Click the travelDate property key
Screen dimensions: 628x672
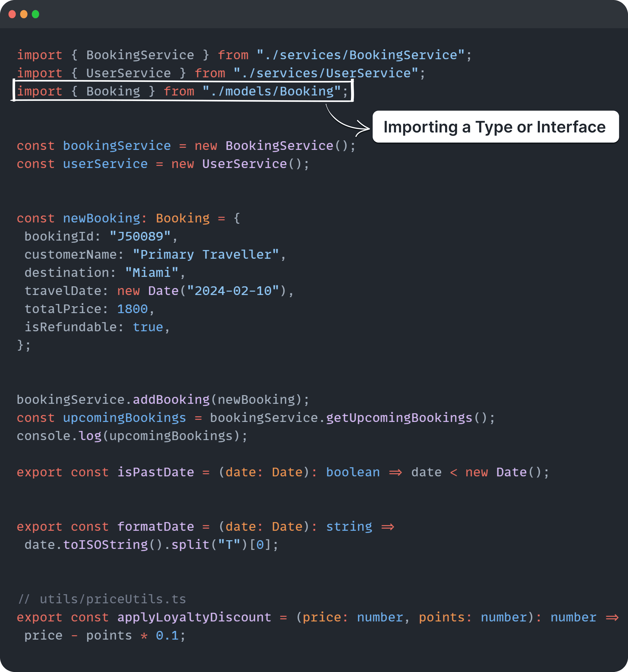tap(63, 291)
